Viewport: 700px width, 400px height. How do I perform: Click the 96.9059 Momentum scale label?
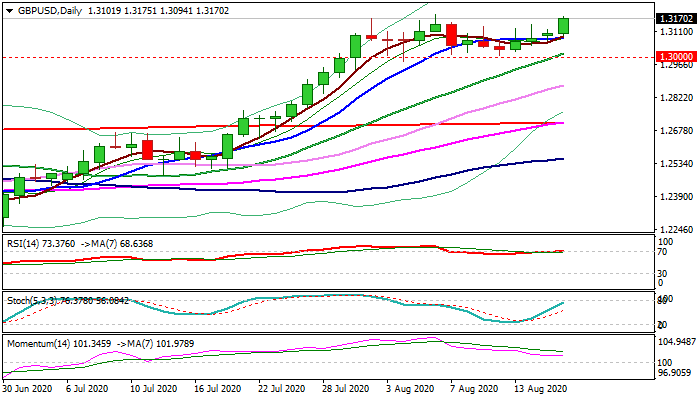tap(676, 371)
